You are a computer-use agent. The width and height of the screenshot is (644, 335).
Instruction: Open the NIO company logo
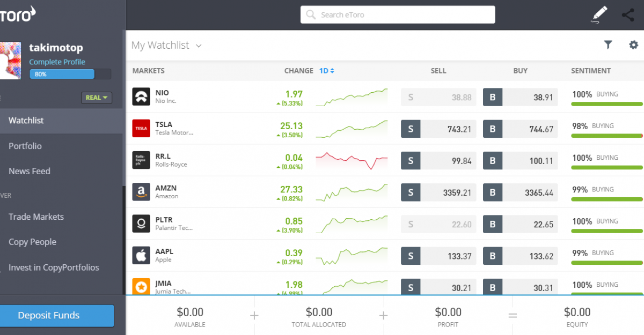[x=141, y=96]
